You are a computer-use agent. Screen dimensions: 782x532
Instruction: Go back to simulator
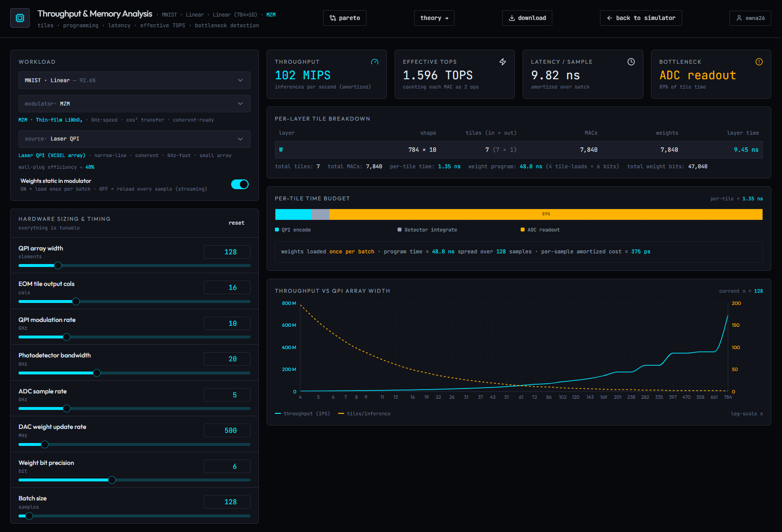(641, 18)
